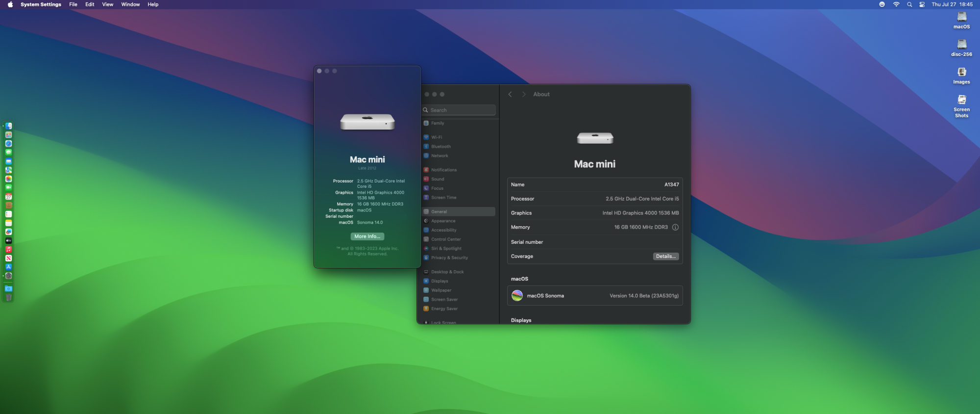Open Accessibility settings in sidebar
The height and width of the screenshot is (414, 980).
459,230
